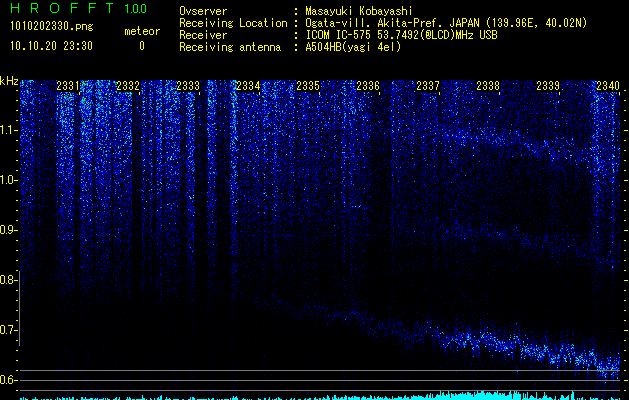
Task: Select observer name Masayuki Kobayashi
Action: pyautogui.click(x=359, y=11)
